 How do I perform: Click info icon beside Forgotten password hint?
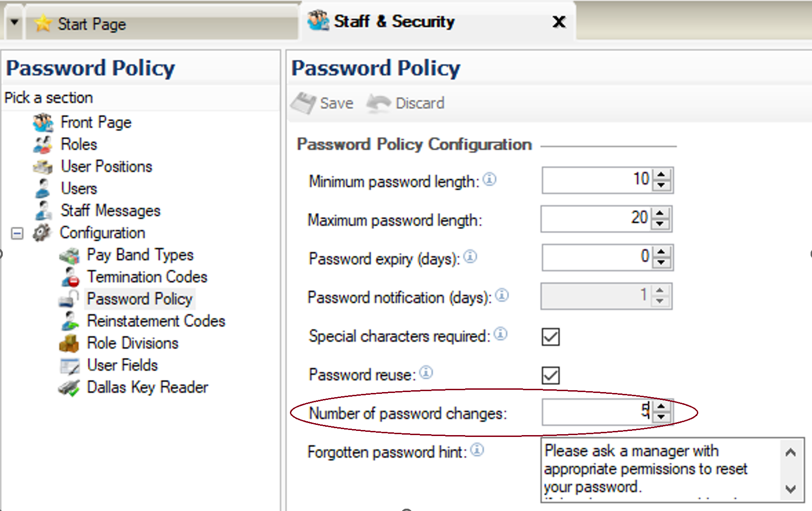click(x=477, y=449)
